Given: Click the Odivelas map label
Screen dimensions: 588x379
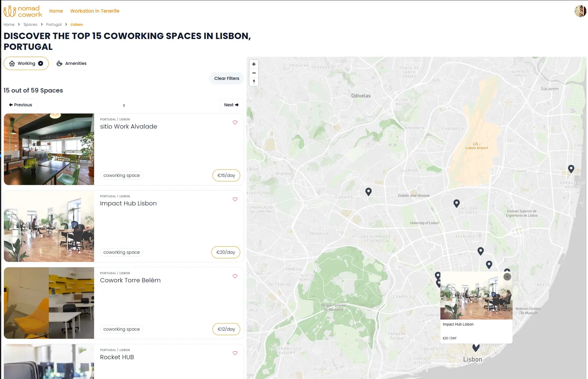Looking at the screenshot, I should click(361, 96).
